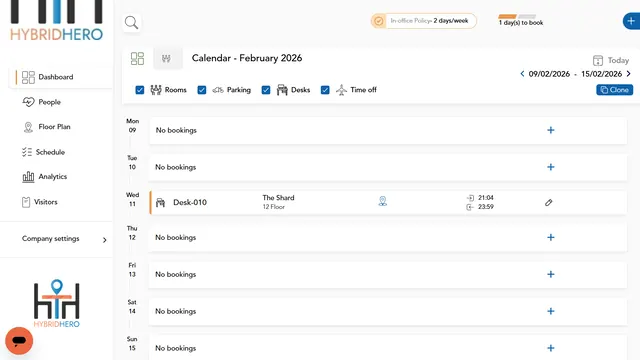Click the 15/02/2026 end date
This screenshot has width=640, height=360.
click(602, 74)
